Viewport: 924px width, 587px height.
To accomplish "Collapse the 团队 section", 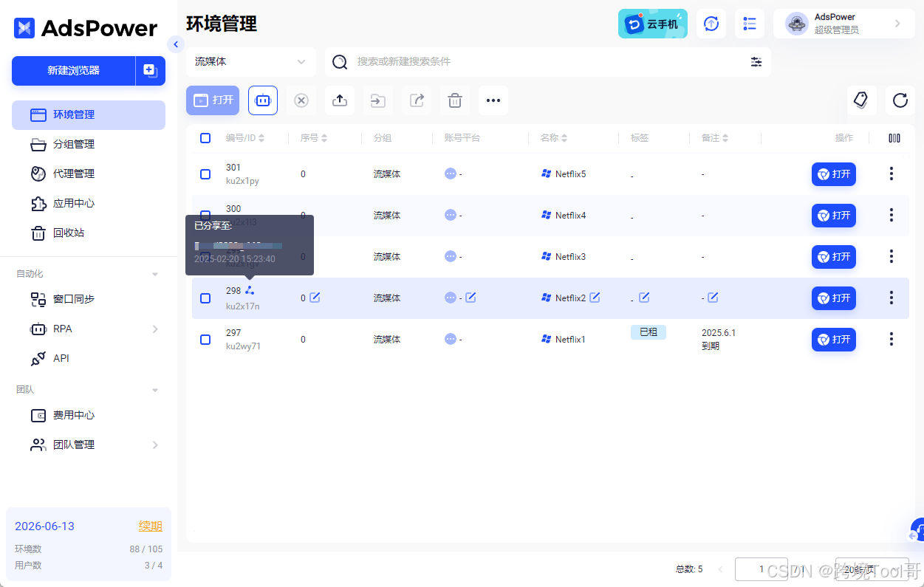I will tap(155, 390).
